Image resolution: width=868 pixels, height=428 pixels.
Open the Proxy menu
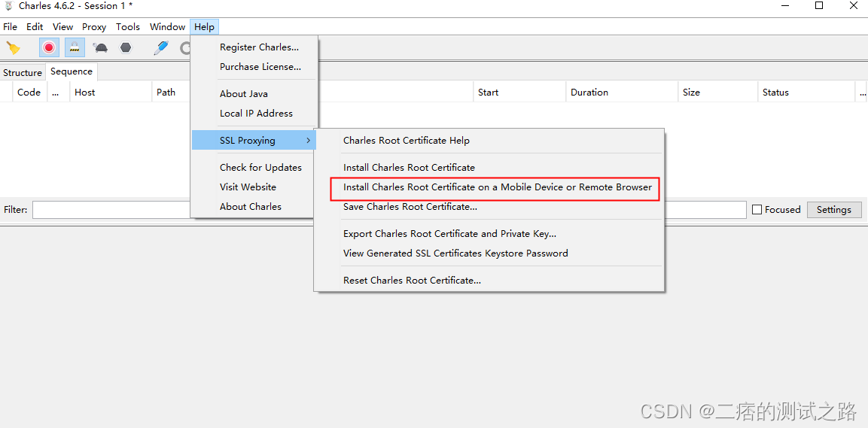pos(94,26)
